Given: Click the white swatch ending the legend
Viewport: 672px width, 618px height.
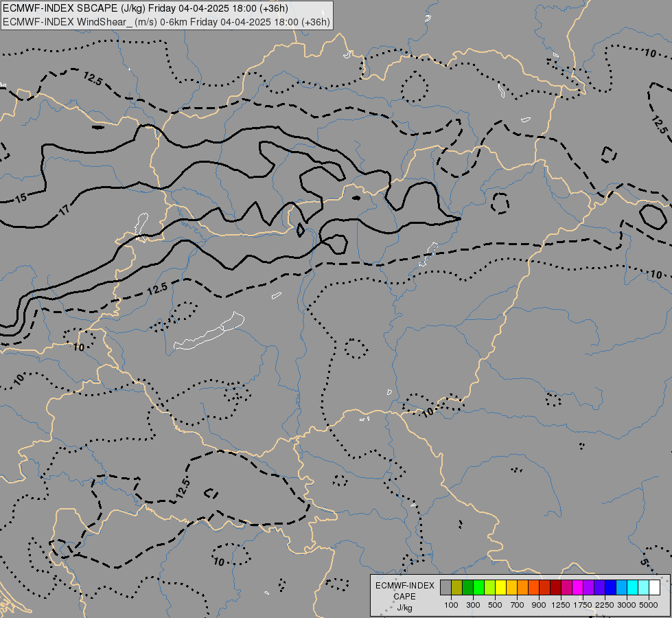Looking at the screenshot, I should point(654,588).
